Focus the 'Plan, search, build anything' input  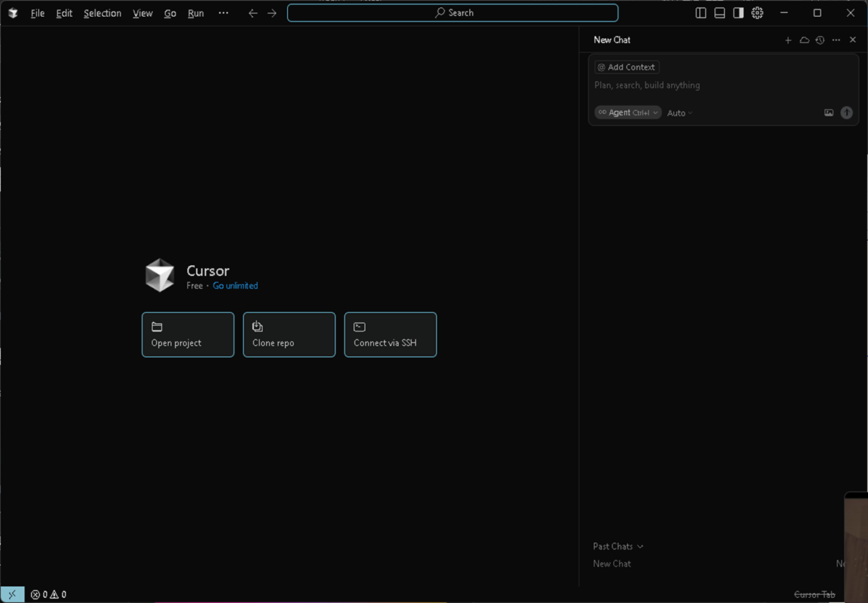coord(723,85)
